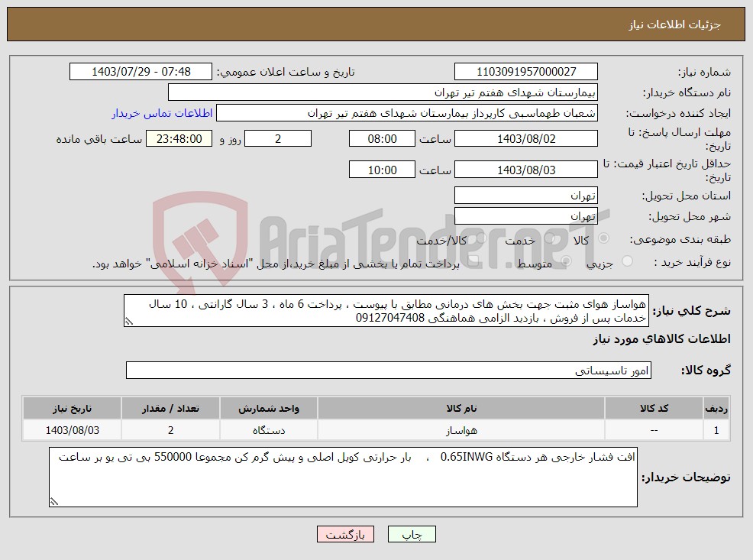Image resolution: width=753 pixels, height=560 pixels.
Task: Click the delivery city field تهران
Action: 526,216
